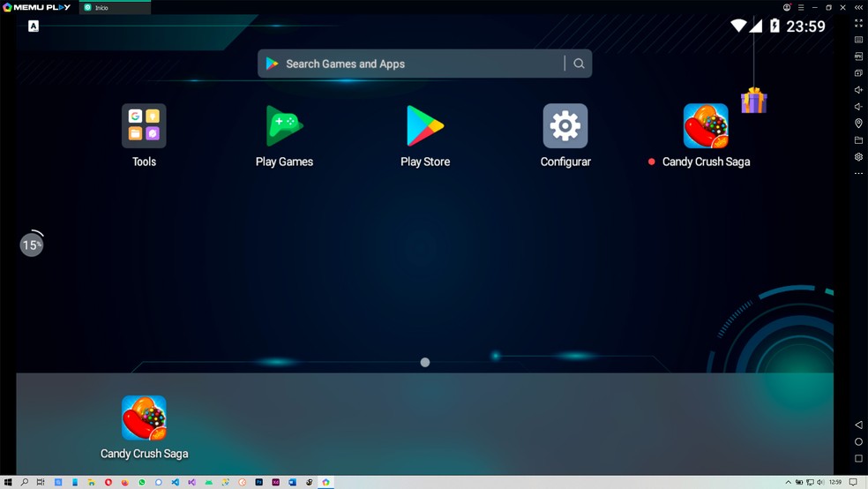
Task: Collapse the MEmu sidebar with triple chevron
Action: [858, 8]
